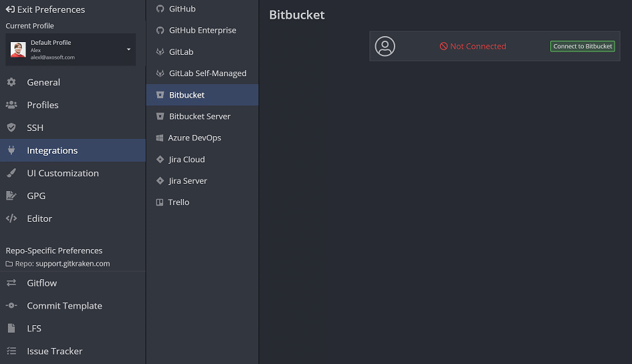
Task: Click the Bitbucket page heading
Action: [x=297, y=15]
